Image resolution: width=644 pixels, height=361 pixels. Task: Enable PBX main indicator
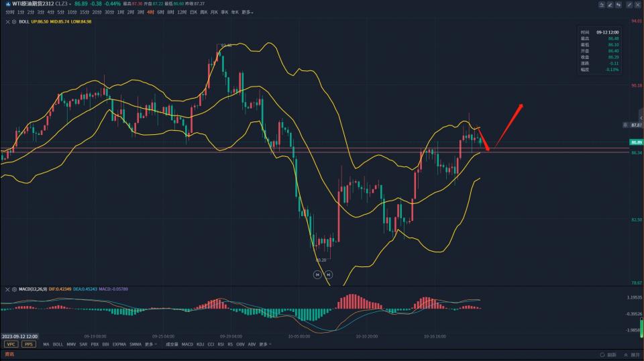pos(95,344)
